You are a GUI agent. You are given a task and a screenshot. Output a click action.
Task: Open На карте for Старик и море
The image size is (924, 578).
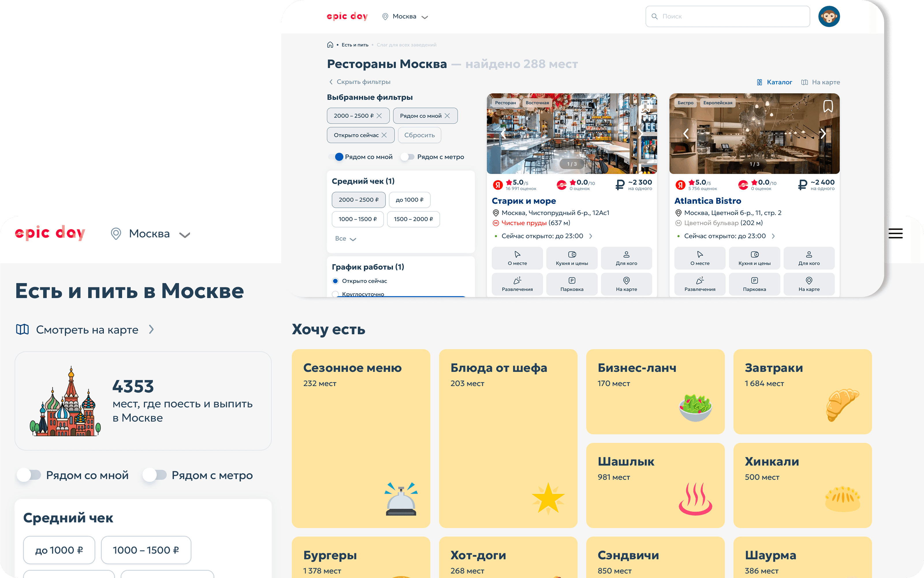pyautogui.click(x=626, y=284)
